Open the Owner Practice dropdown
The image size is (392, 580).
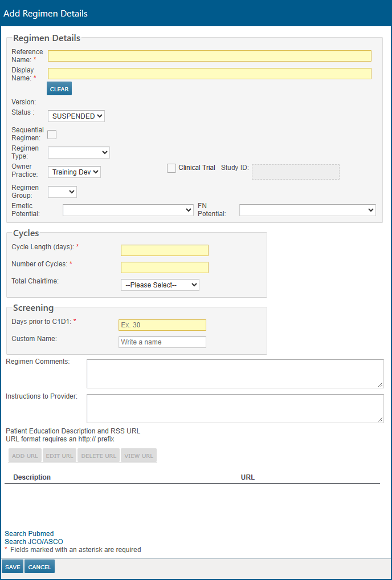click(x=74, y=172)
